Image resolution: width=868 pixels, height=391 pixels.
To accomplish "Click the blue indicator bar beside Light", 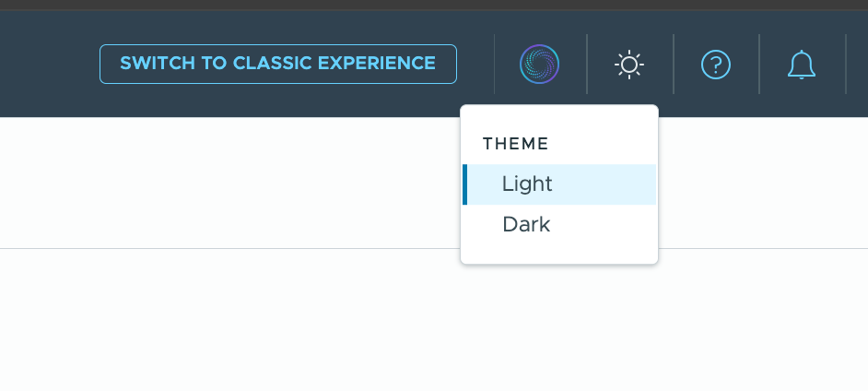I will (465, 184).
